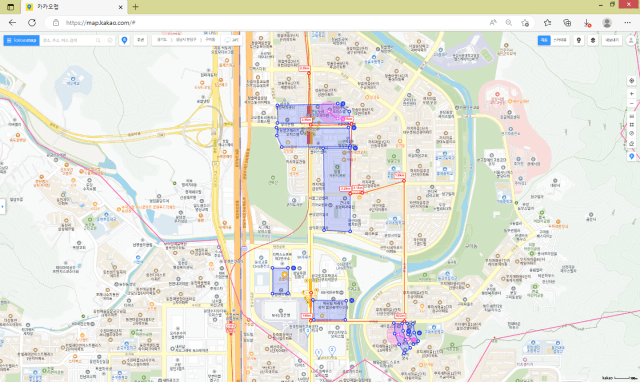Open the blue map pin favorites button

point(124,40)
